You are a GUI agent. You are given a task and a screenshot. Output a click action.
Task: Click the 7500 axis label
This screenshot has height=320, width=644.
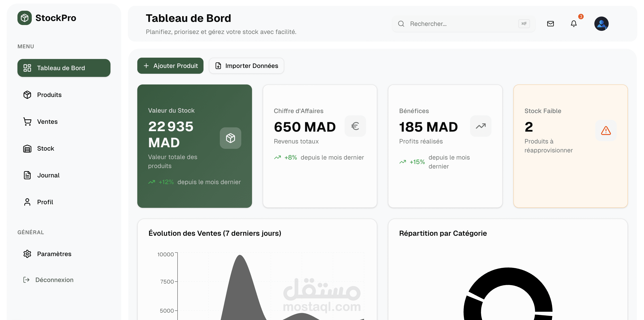click(167, 282)
